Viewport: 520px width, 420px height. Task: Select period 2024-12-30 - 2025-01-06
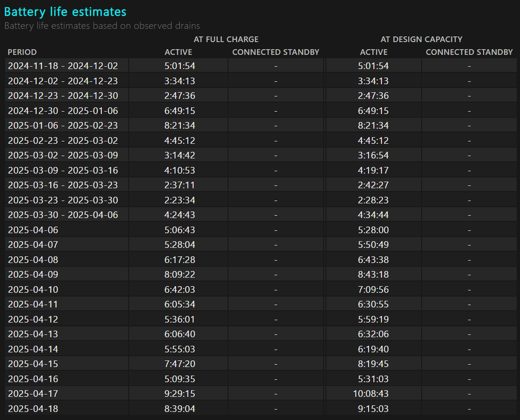63,111
